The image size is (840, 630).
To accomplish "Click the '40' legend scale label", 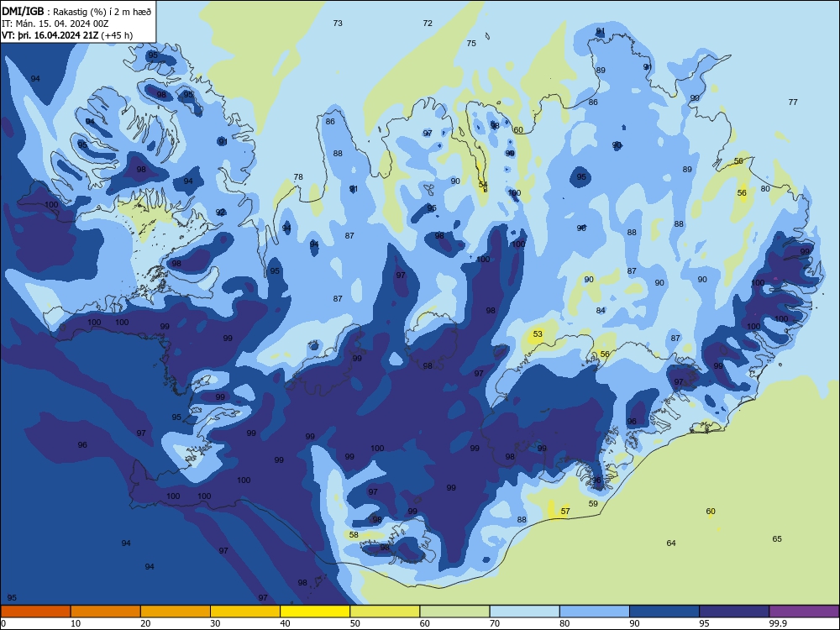I will (286, 623).
